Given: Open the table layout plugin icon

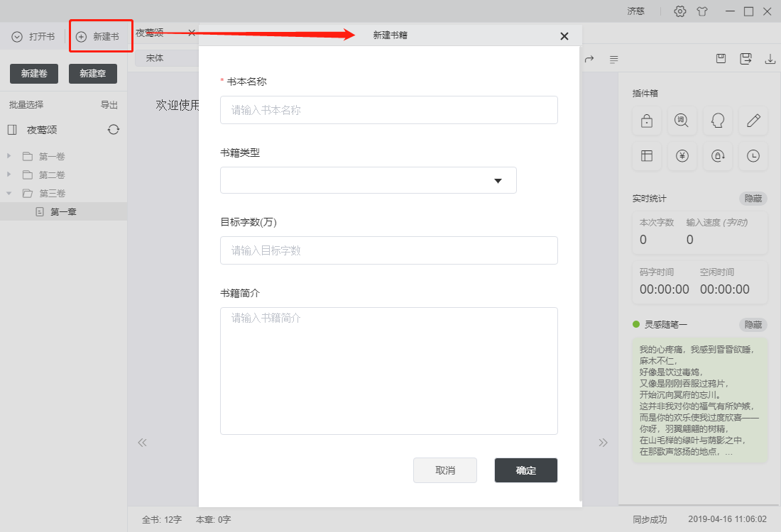Looking at the screenshot, I should pyautogui.click(x=647, y=156).
